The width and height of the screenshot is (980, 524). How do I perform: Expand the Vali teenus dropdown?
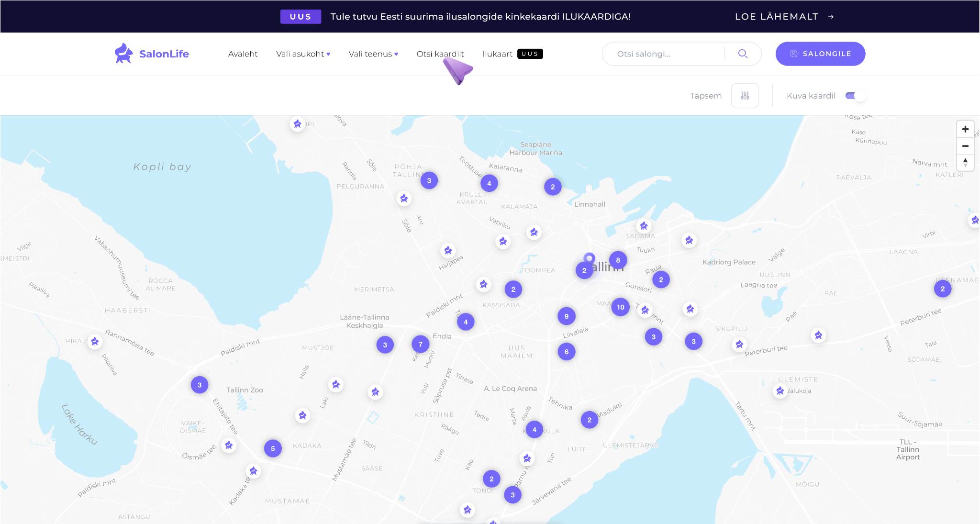[373, 54]
